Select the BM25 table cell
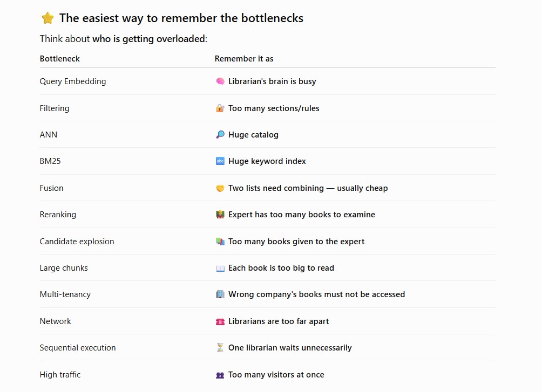 pos(50,161)
